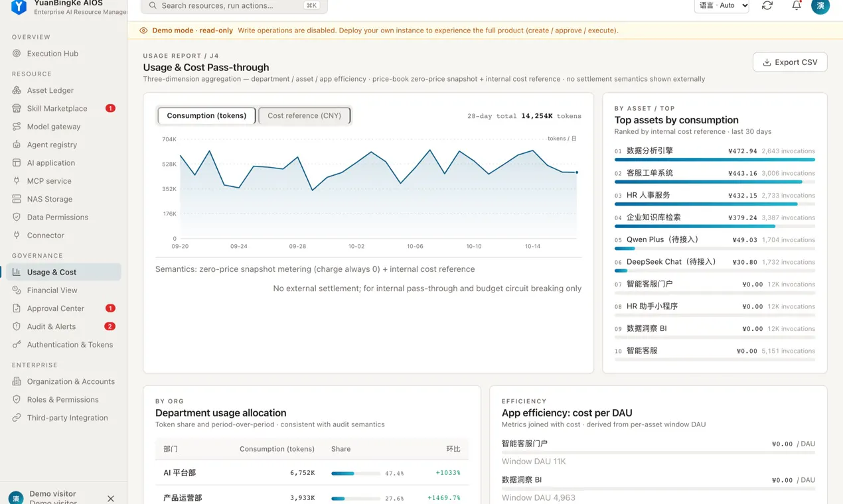Open notifications bell icon
843x504 pixels.
pos(797,5)
